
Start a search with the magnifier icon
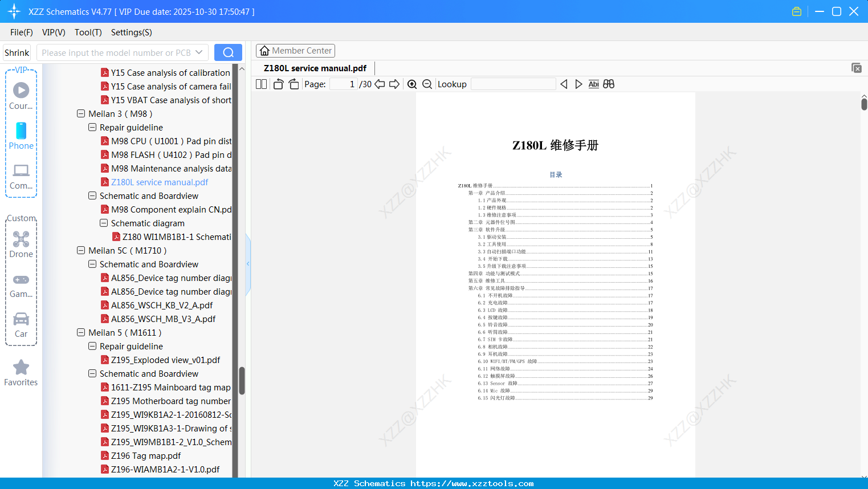(227, 52)
